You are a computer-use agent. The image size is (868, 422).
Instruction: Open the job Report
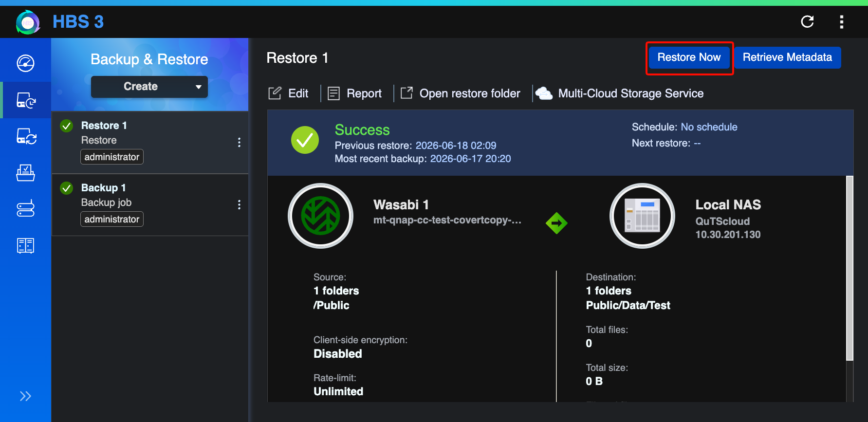coord(355,93)
